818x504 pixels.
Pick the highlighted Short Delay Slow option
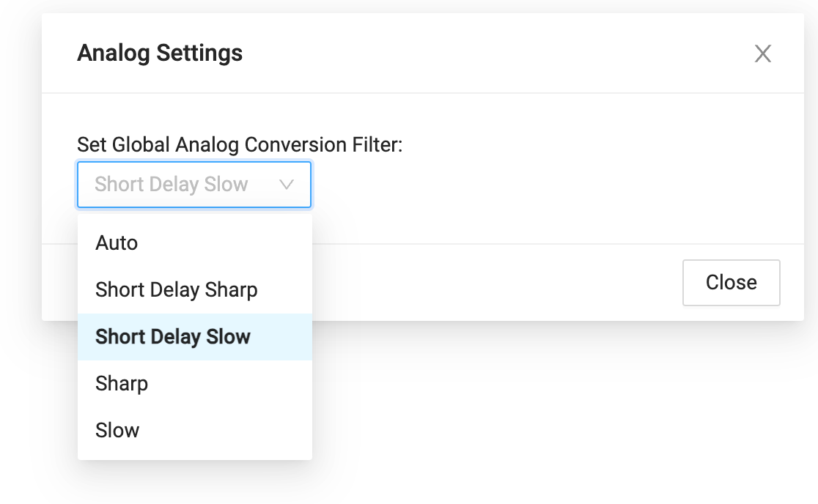coord(173,337)
